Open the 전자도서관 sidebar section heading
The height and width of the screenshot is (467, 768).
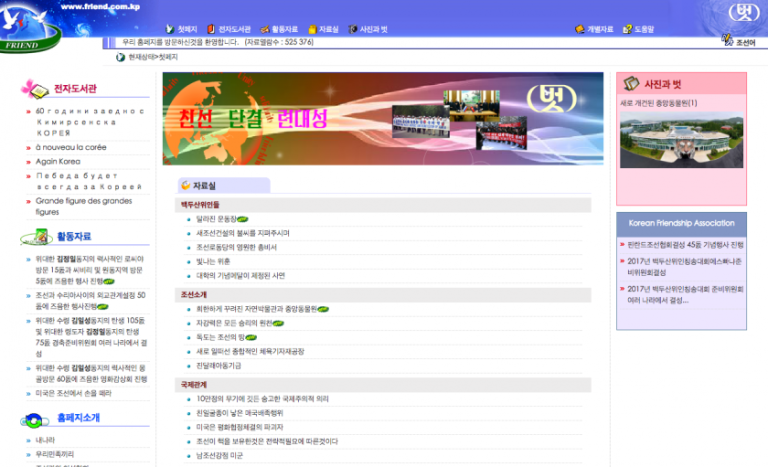coord(75,89)
